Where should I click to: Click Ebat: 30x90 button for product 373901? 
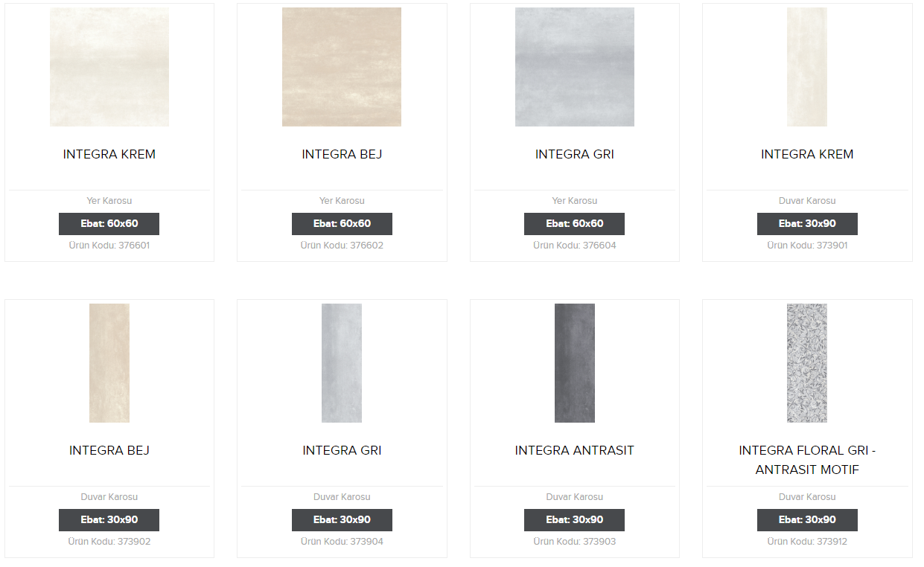point(807,224)
